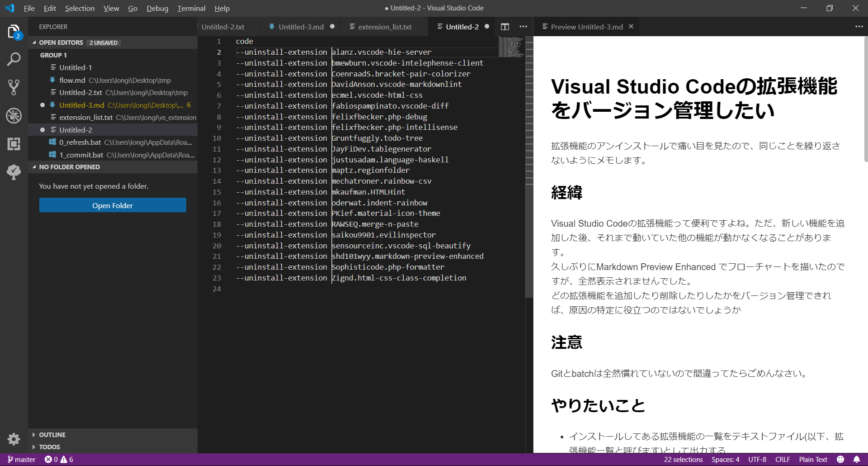Open the Extensions view icon

(14, 144)
